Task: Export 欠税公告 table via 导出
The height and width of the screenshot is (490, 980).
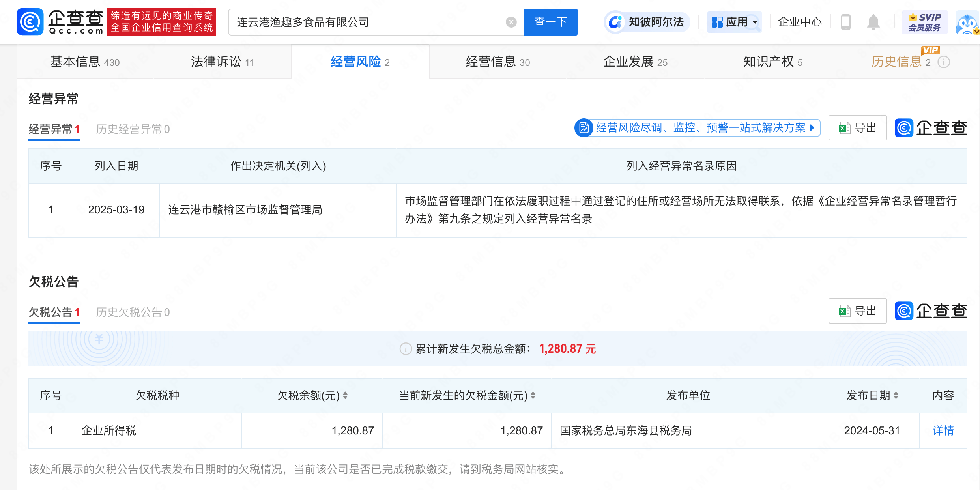Action: [x=857, y=311]
